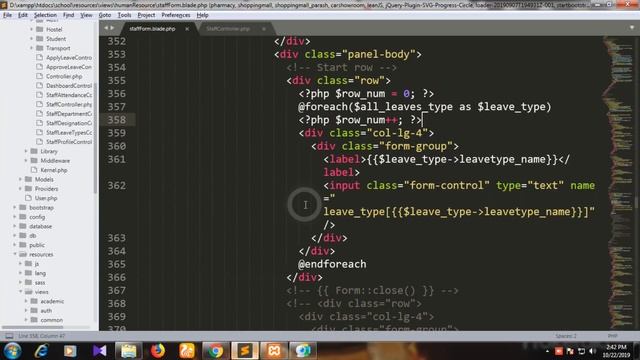Click the taskbar clock showing 2:42 PM
The image size is (640, 360).
[616, 351]
